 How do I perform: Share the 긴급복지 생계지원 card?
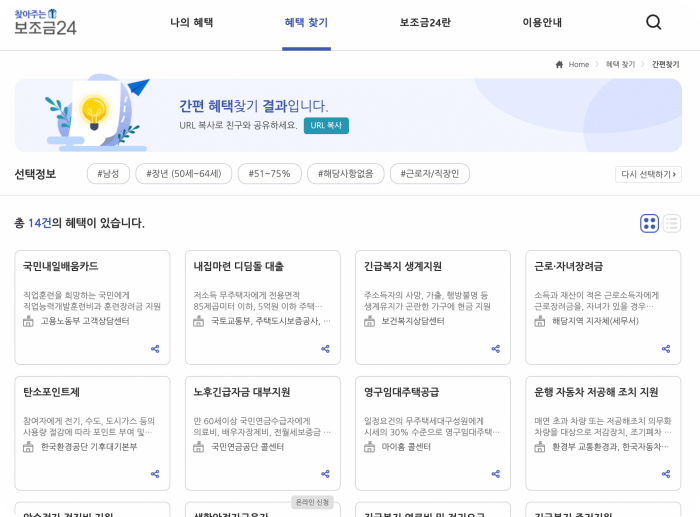[x=496, y=349]
